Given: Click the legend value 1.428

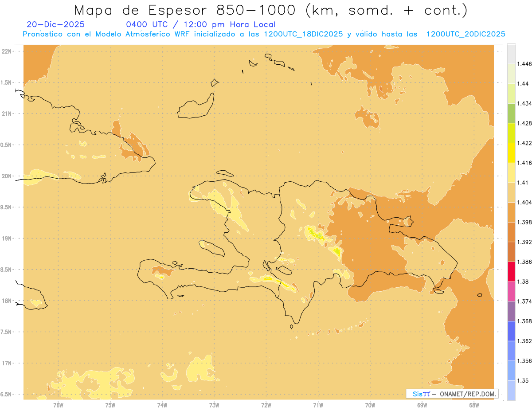Looking at the screenshot, I should (524, 123).
